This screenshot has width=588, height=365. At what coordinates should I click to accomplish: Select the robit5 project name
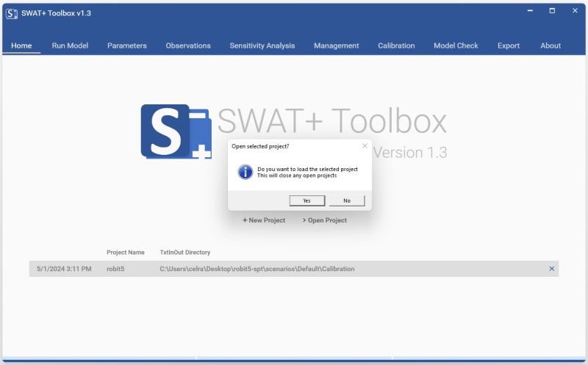click(x=115, y=269)
